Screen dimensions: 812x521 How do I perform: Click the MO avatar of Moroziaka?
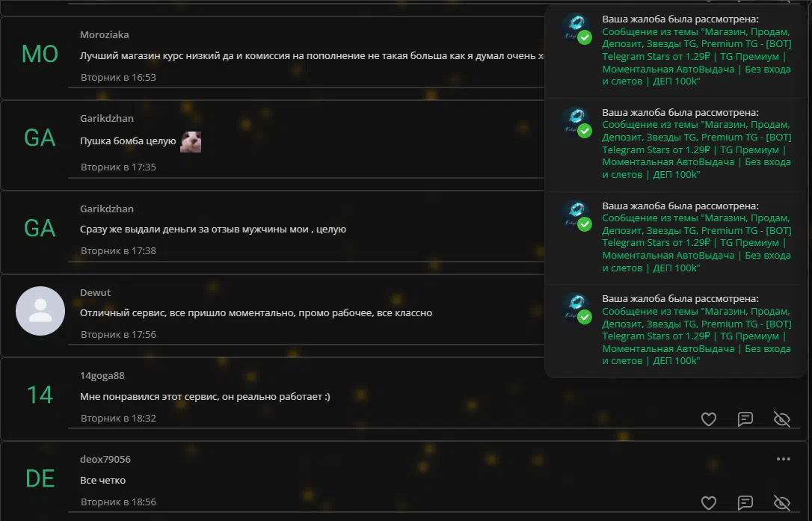pyautogui.click(x=40, y=54)
